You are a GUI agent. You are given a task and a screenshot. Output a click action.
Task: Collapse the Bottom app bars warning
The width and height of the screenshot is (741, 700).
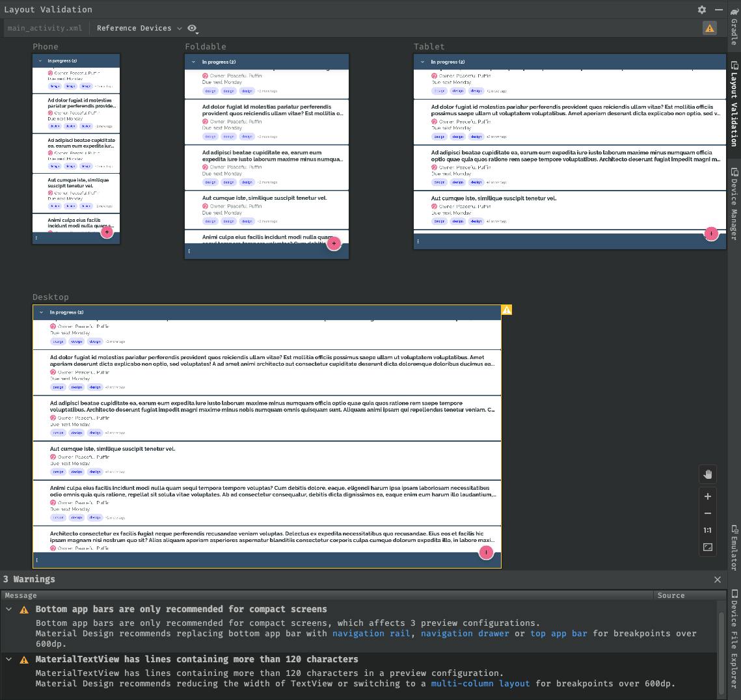tap(9, 610)
